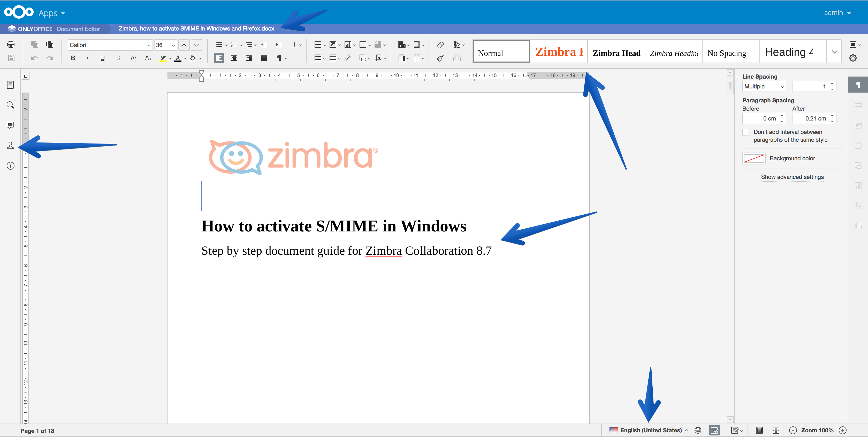868x437 pixels.
Task: Click the Spacing Before value field
Action: coord(760,119)
